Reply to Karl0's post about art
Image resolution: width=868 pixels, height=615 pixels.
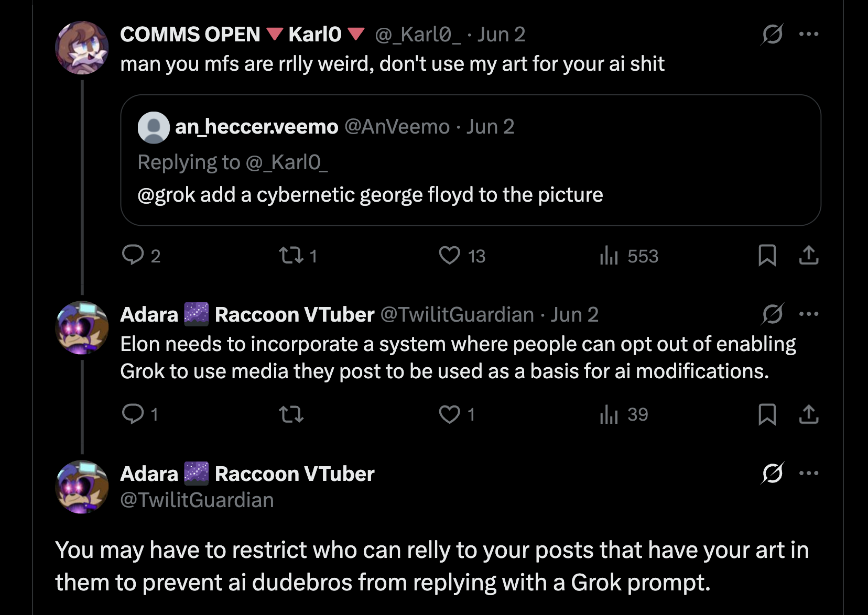(x=133, y=255)
